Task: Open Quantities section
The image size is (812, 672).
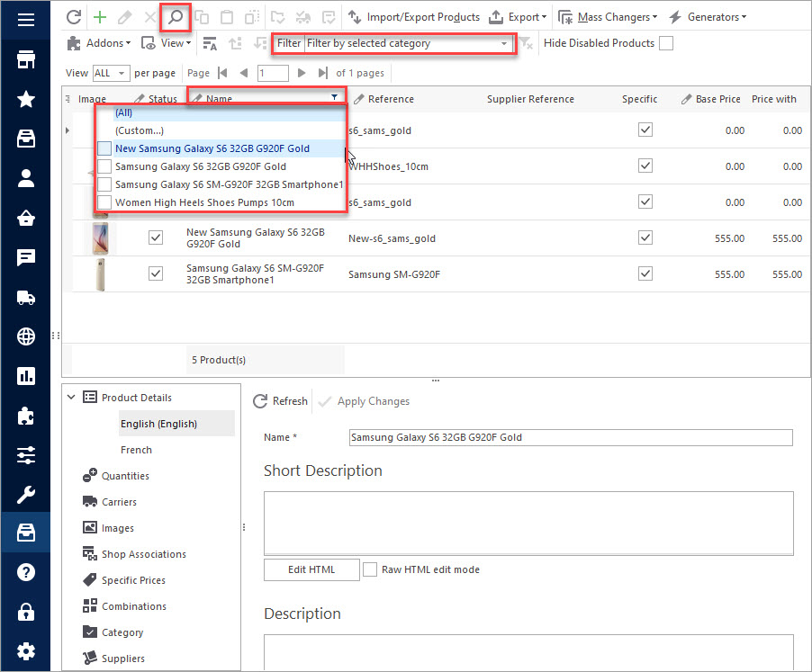Action: tap(116, 475)
